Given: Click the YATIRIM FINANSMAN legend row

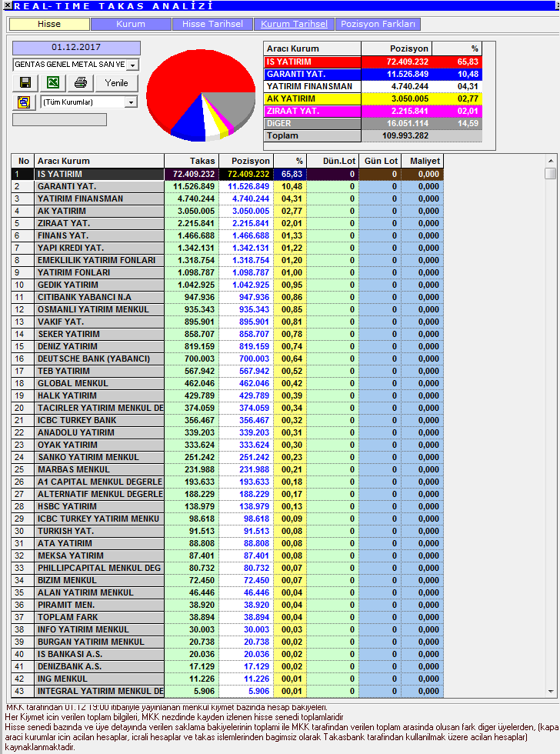Looking at the screenshot, I should point(373,86).
